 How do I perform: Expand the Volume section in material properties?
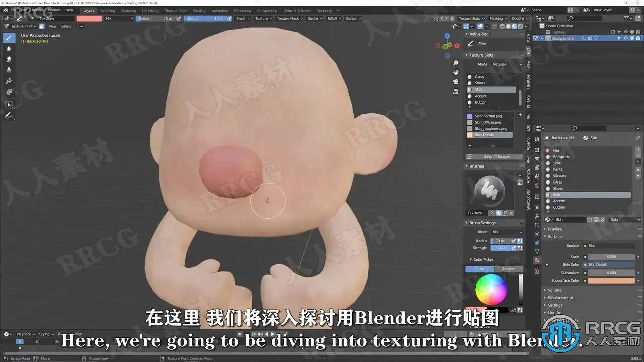pyautogui.click(x=555, y=290)
